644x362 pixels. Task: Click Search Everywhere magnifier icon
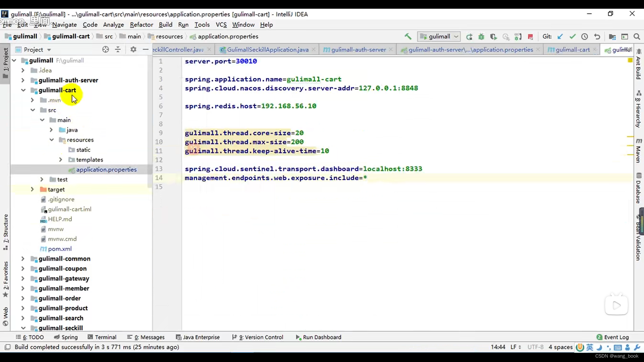[637, 37]
